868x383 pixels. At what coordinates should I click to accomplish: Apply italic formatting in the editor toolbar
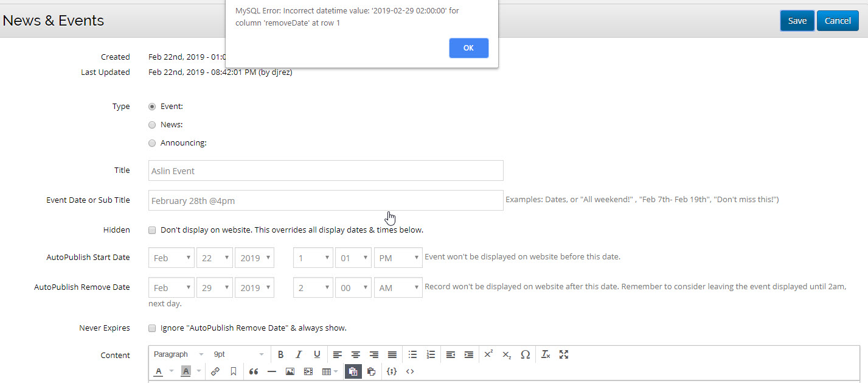point(299,354)
